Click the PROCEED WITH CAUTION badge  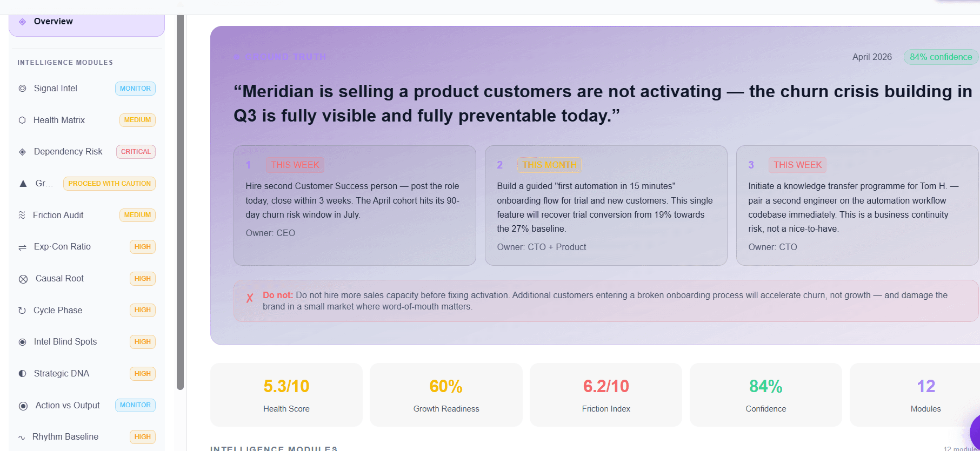109,184
